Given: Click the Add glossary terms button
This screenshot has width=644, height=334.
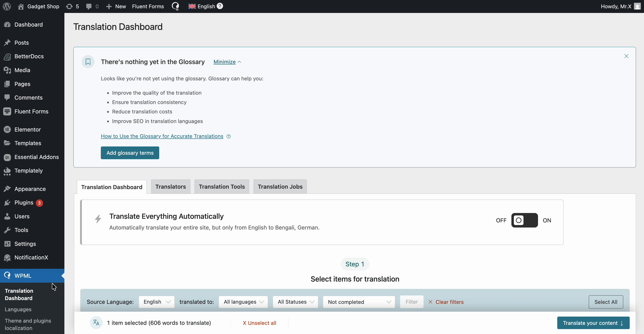Looking at the screenshot, I should (x=130, y=153).
